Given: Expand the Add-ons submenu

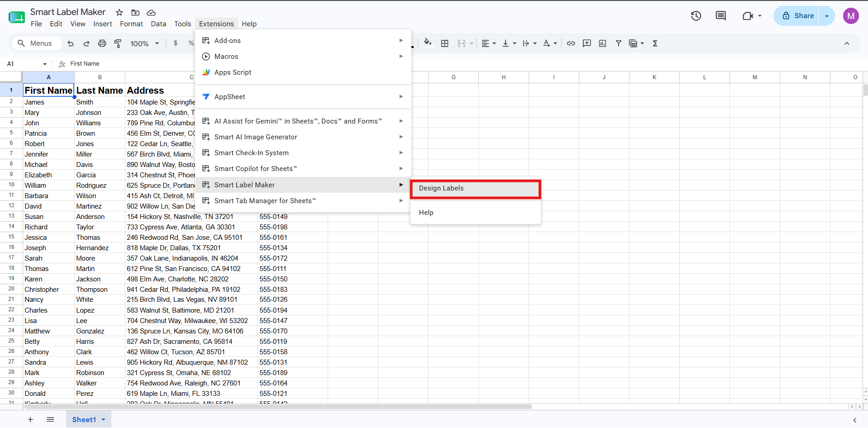Looking at the screenshot, I should click(x=303, y=41).
